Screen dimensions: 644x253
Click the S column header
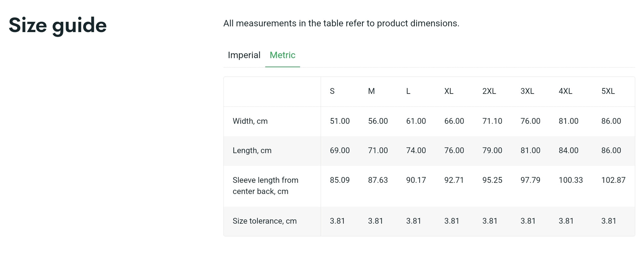coord(332,91)
